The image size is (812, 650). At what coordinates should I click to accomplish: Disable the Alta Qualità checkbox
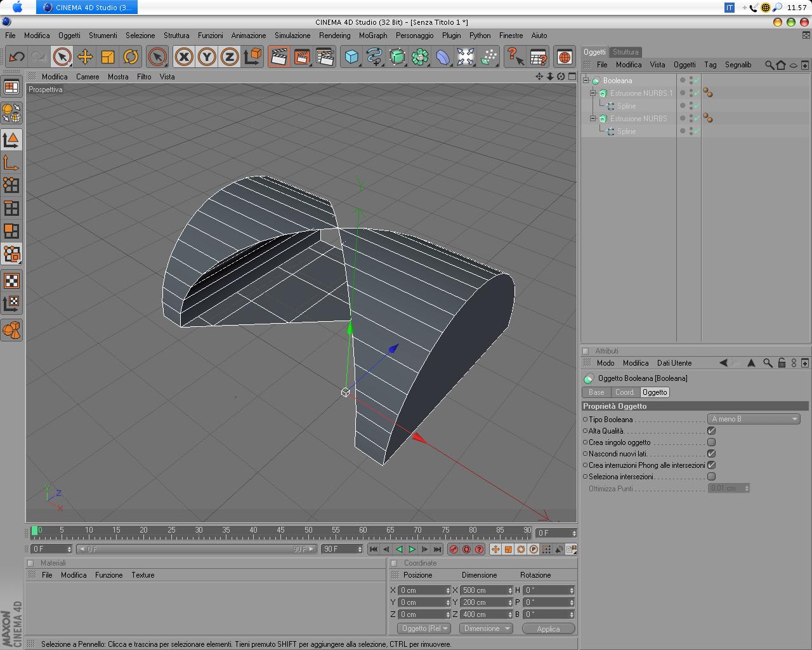click(x=711, y=431)
